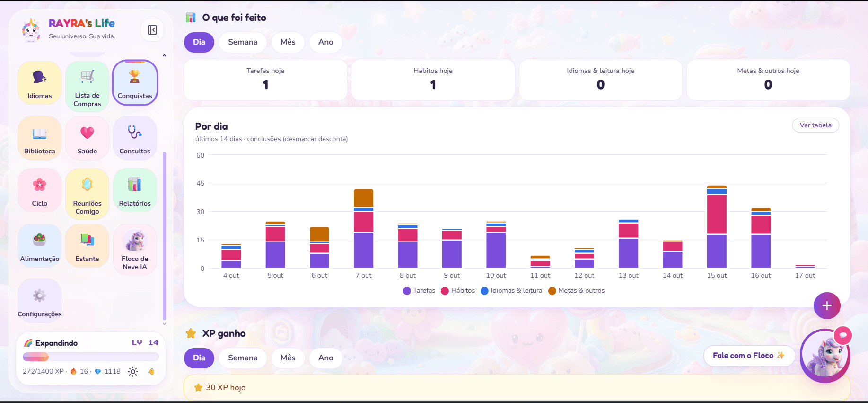The height and width of the screenshot is (403, 868).
Task: Toggle Hábitos series in chart legend
Action: coord(458,291)
